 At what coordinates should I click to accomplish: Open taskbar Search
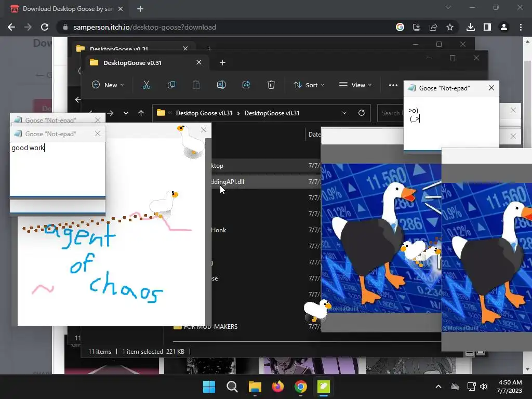pyautogui.click(x=232, y=387)
